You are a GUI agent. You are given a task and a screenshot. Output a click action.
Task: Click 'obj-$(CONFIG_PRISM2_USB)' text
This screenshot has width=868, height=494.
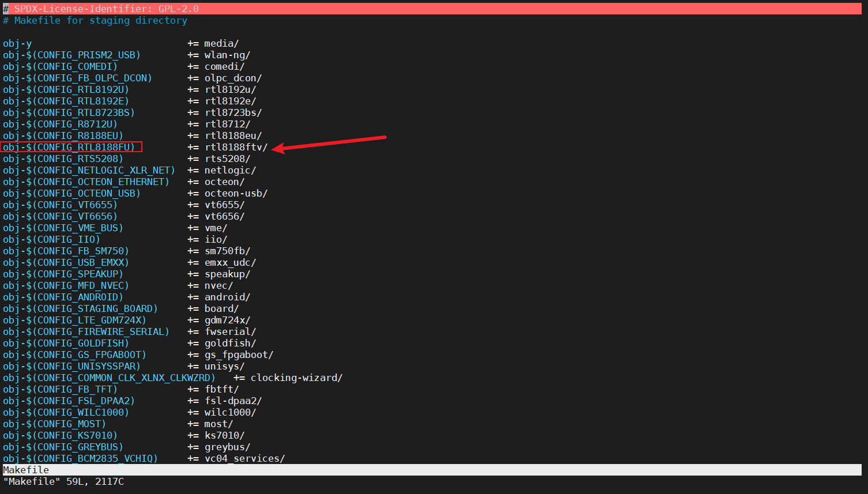pos(72,55)
